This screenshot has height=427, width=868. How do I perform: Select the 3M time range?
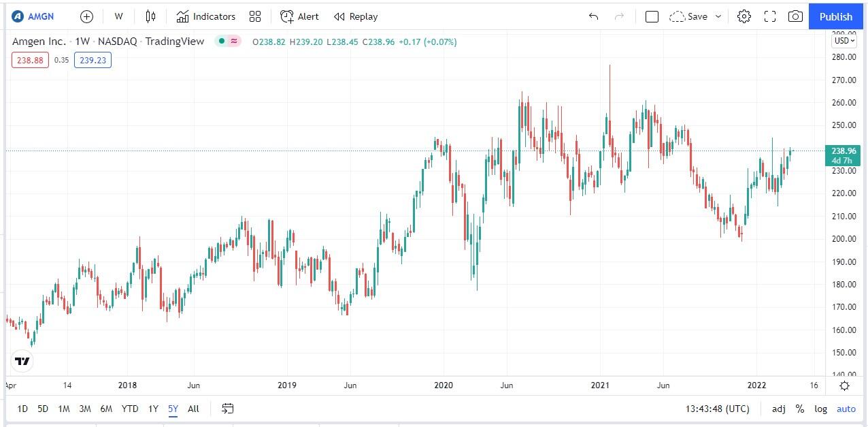coord(85,409)
